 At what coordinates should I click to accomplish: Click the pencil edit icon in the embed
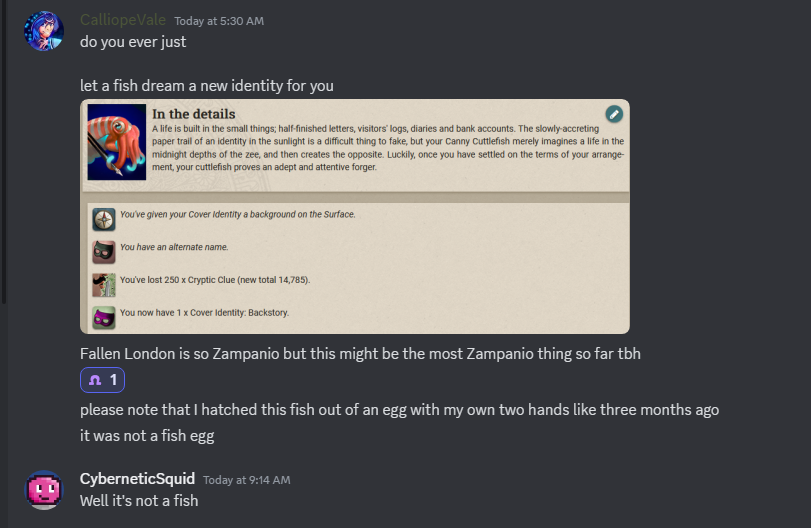point(614,114)
